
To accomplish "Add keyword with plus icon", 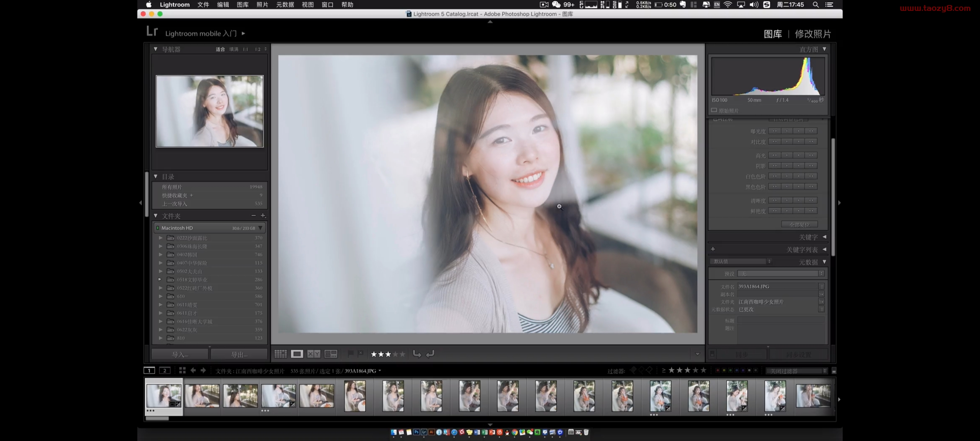I will [713, 249].
